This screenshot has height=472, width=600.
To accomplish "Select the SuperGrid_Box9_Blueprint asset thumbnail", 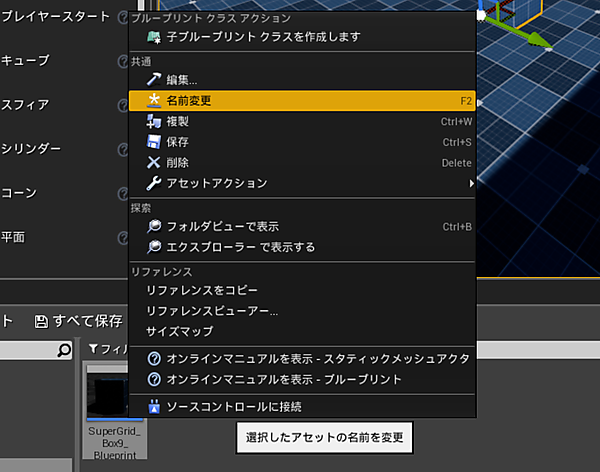I will [x=115, y=396].
